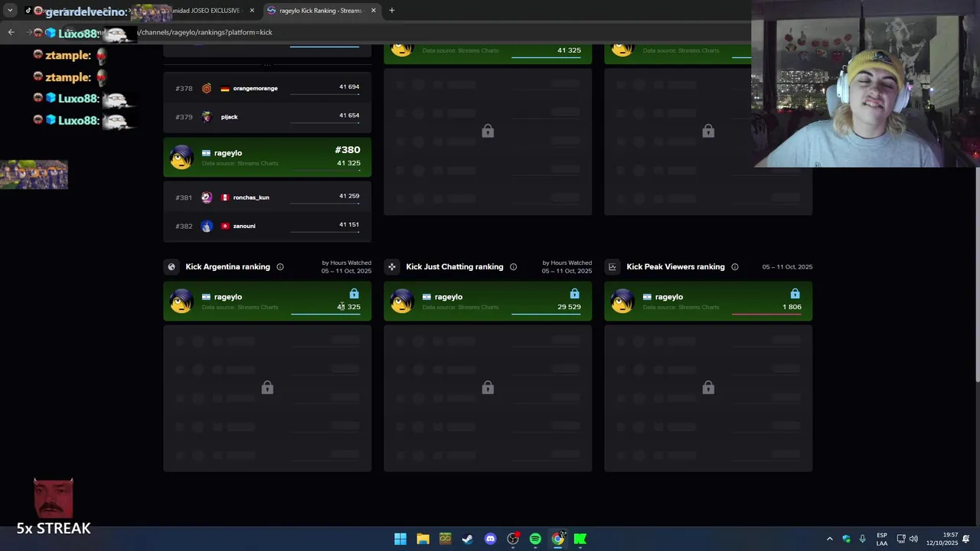
Task: Click the rageylo card under Peak Viewers
Action: coord(708,301)
